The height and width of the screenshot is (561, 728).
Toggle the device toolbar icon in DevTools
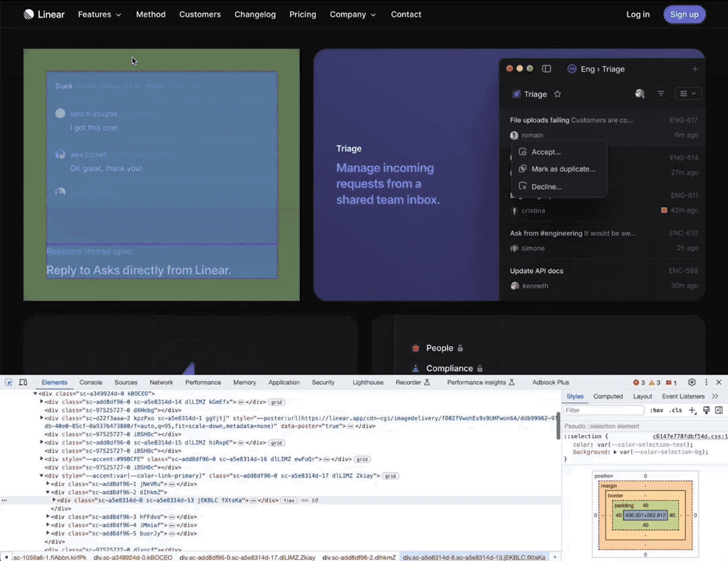point(23,382)
